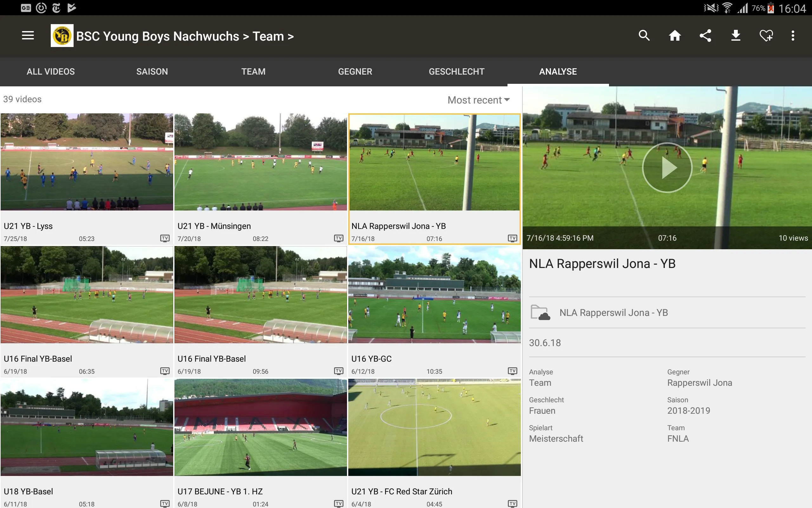
Task: Tap the Team breadcrumb segment
Action: [x=268, y=36]
